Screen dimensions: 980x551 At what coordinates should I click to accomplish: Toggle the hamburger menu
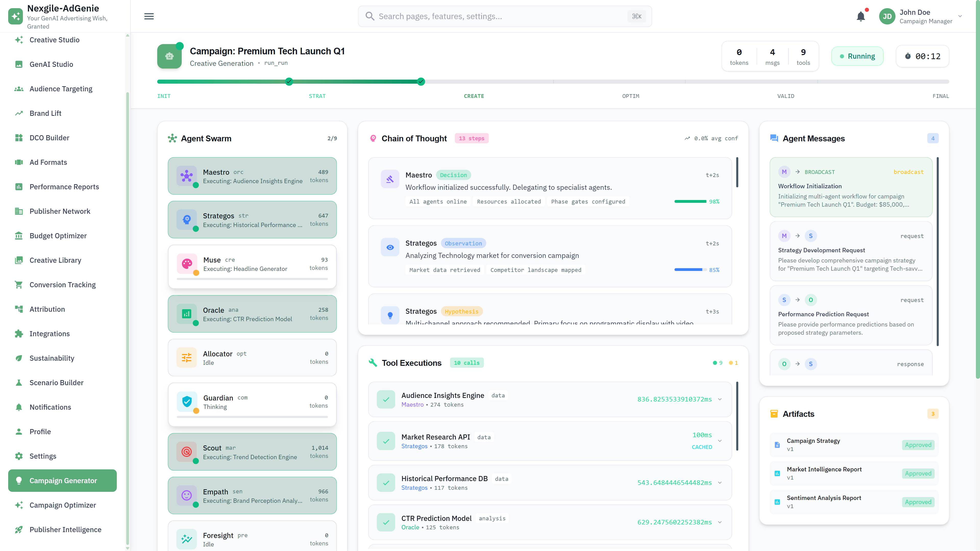pos(149,16)
